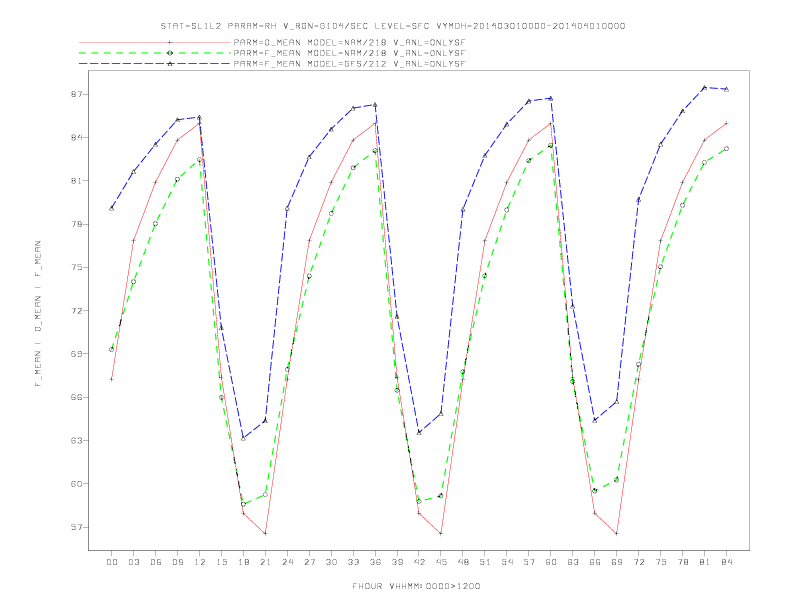Viewport: 792px width, 612px height.
Task: Click the x-axis tick label 33
Action: (353, 562)
